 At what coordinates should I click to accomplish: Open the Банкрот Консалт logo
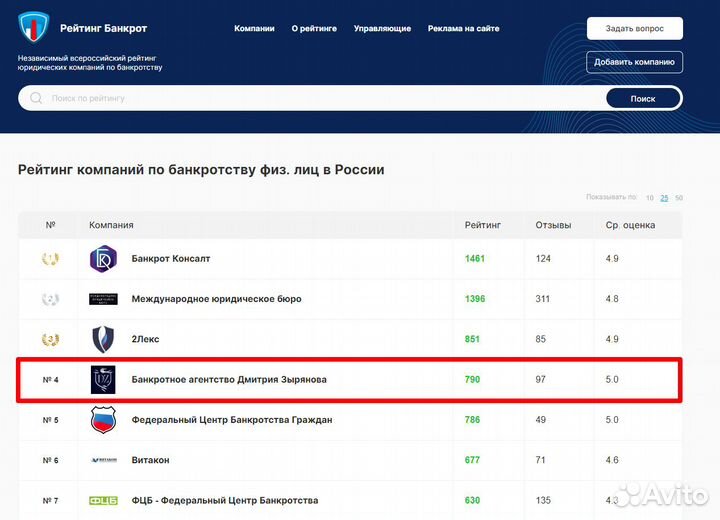coord(103,259)
